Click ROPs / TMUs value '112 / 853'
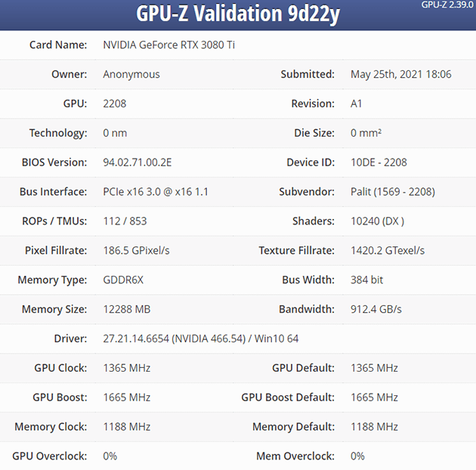Screen dimensions: 476x470 125,221
